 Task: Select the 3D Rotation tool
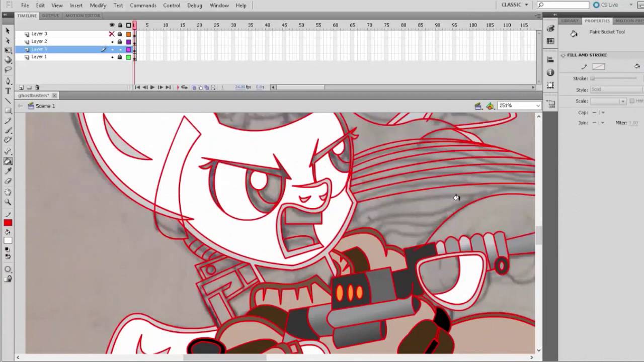[8, 60]
